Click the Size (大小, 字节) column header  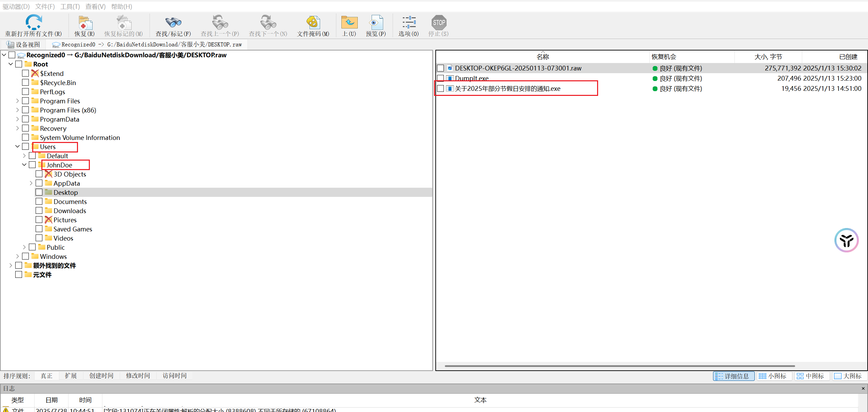click(x=768, y=57)
